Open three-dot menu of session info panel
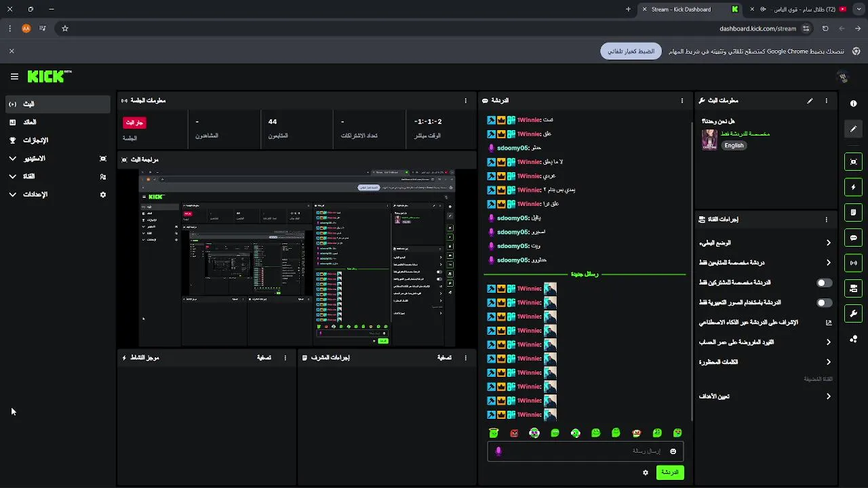The width and height of the screenshot is (868, 488). (x=465, y=100)
